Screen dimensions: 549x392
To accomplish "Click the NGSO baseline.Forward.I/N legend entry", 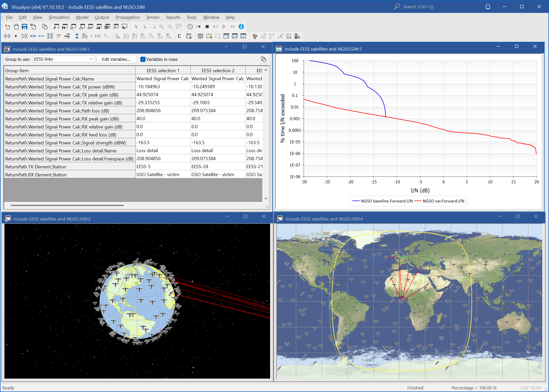I will [382, 201].
